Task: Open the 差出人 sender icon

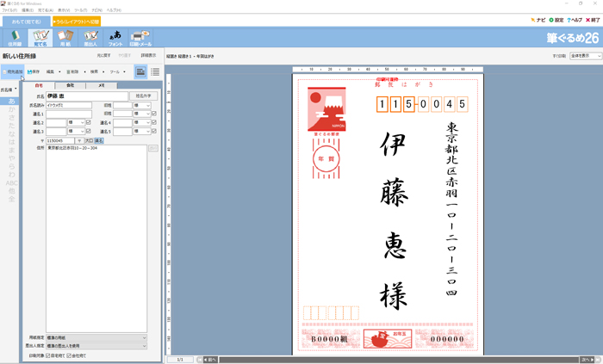Action: tap(90, 37)
